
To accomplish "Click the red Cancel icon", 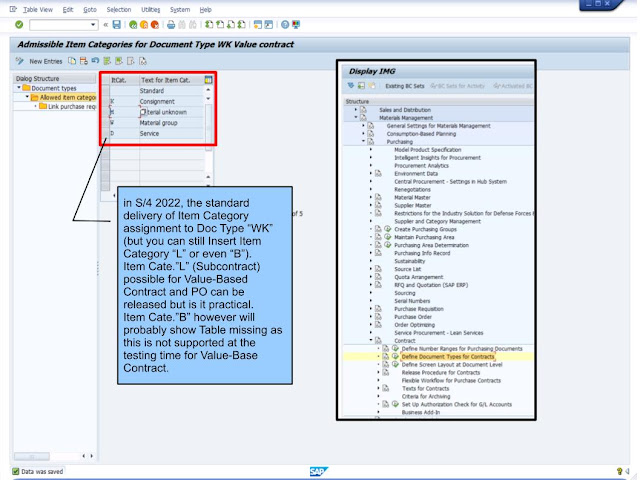I will click(155, 25).
